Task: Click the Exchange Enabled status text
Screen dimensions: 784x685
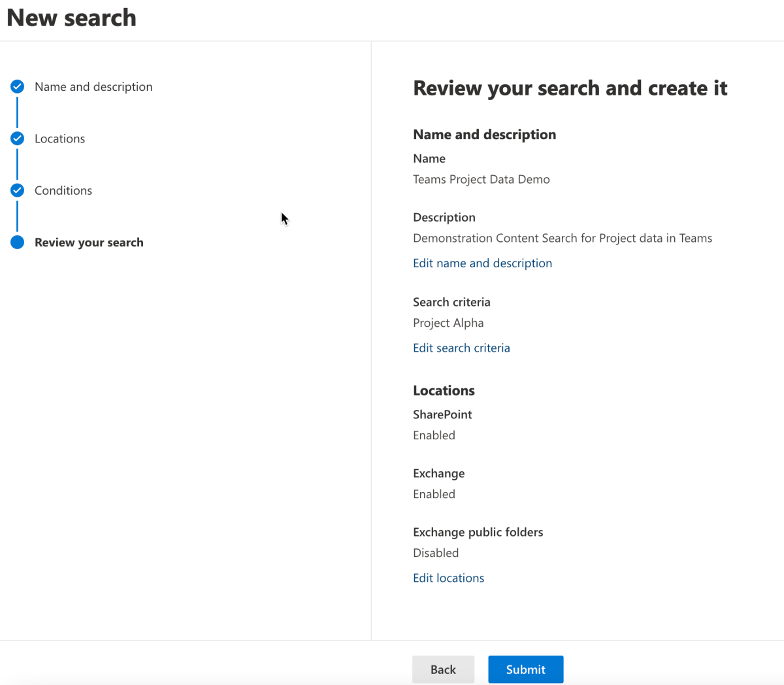Action: (x=434, y=493)
